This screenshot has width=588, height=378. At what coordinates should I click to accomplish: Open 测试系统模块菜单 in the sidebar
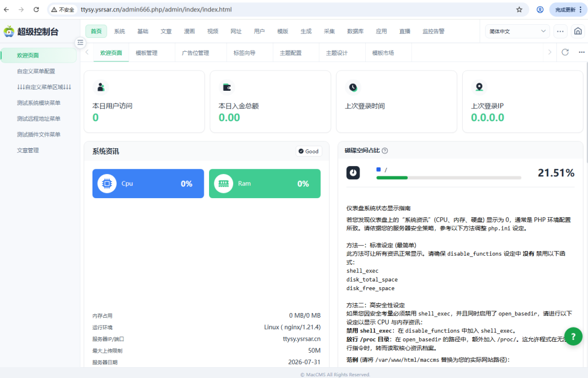click(x=38, y=103)
